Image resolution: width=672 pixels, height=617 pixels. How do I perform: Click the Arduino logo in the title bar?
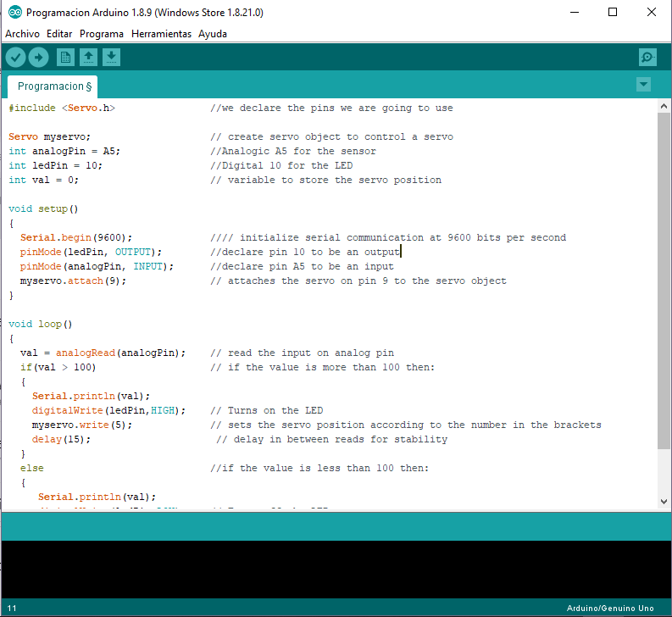click(x=15, y=13)
